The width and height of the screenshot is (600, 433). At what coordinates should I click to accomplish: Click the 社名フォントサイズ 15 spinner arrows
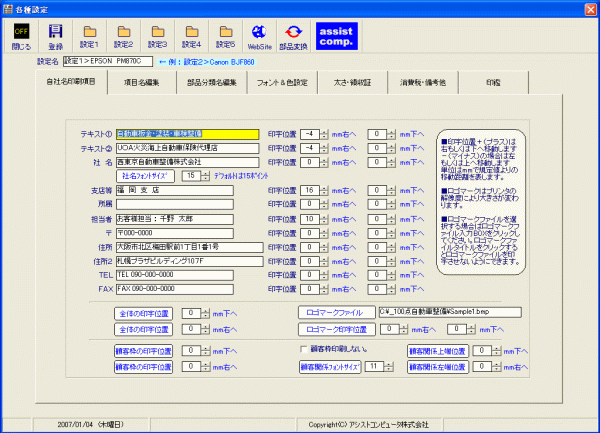[x=205, y=176]
